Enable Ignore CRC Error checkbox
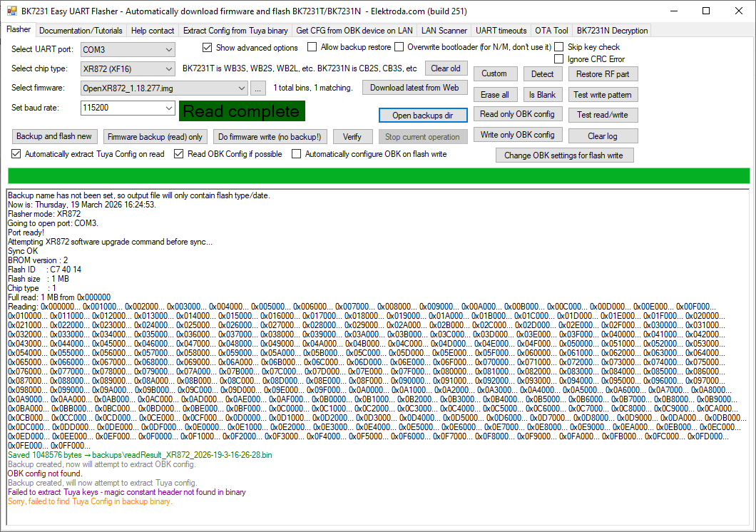 (559, 58)
